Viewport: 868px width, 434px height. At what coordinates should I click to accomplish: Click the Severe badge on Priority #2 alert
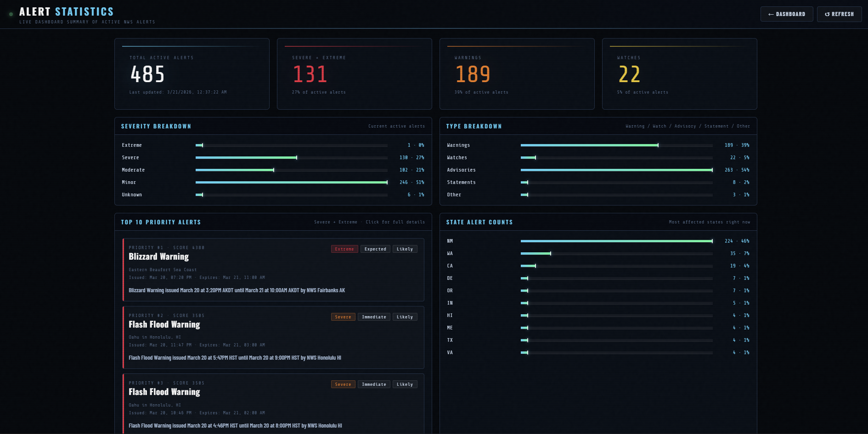(x=343, y=317)
